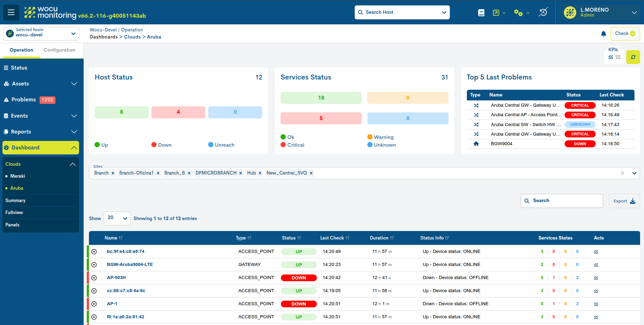Image resolution: width=644 pixels, height=325 pixels.
Task: Open the notifications bell
Action: pos(603,34)
